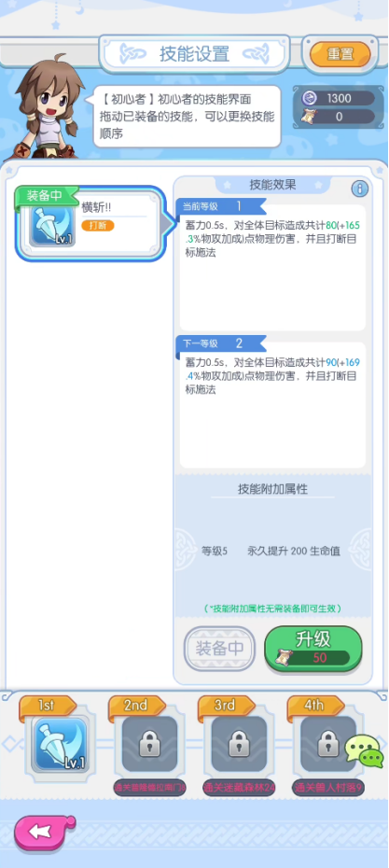Click the green 升级 upgrade button
Viewport: 389px width, 868px height.
(313, 649)
